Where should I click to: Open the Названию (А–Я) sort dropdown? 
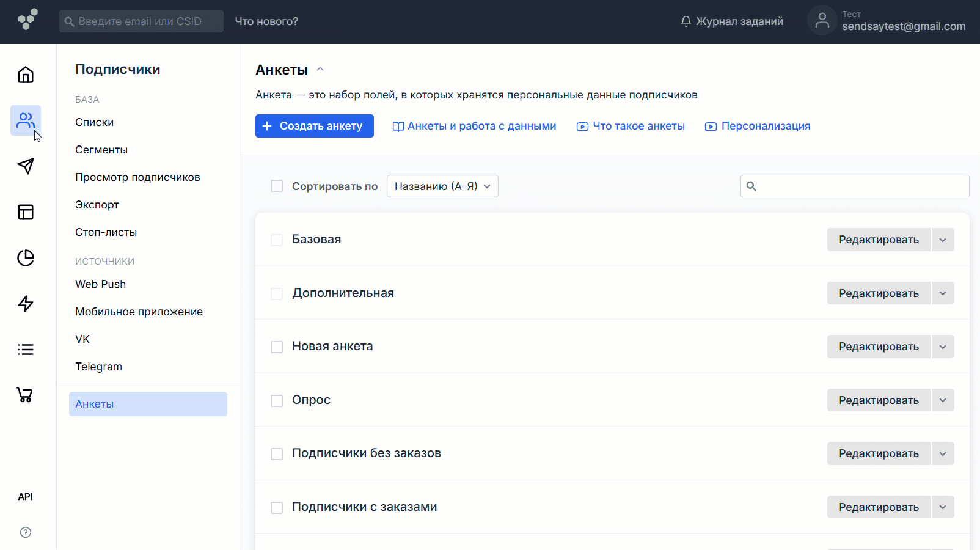[x=442, y=186]
